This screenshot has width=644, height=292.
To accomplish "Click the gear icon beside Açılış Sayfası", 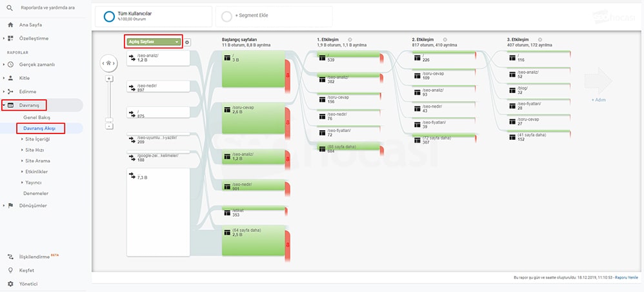I will [x=187, y=42].
